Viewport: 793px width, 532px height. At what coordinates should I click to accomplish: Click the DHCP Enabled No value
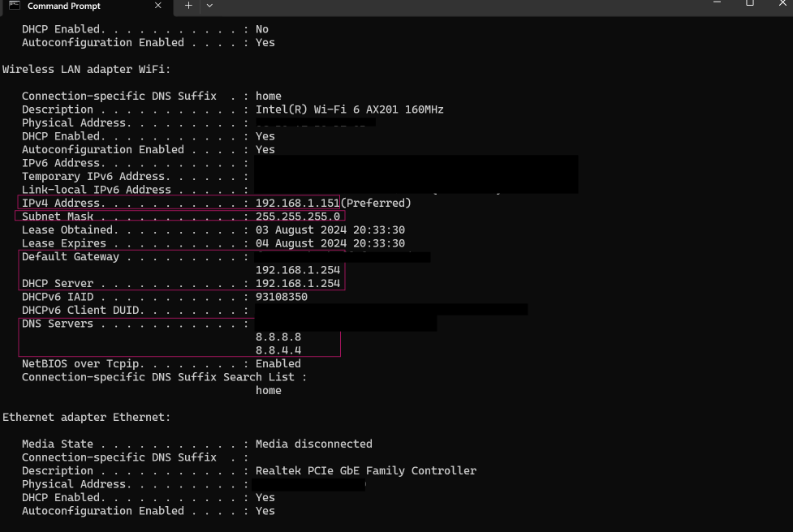[262, 29]
